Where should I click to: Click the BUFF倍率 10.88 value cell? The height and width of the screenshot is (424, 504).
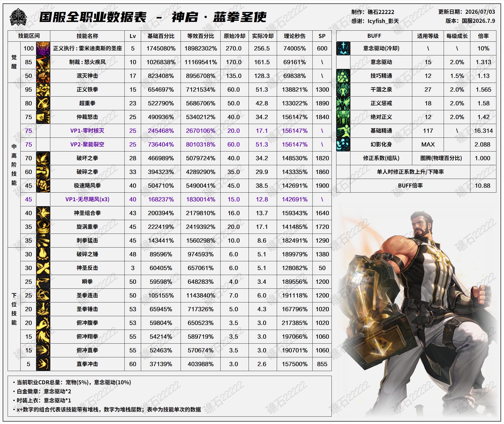tap(483, 186)
